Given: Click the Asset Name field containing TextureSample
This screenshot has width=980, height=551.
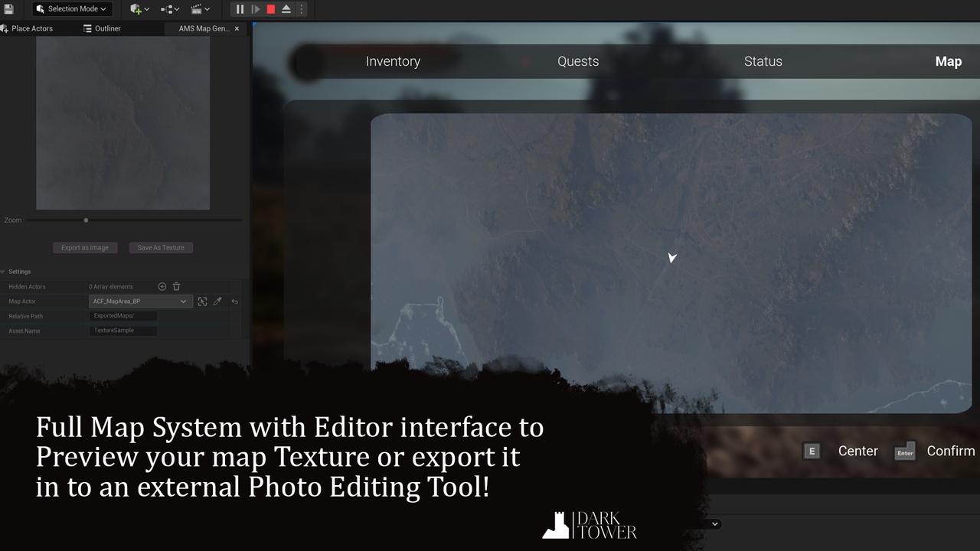Looking at the screenshot, I should pyautogui.click(x=122, y=331).
